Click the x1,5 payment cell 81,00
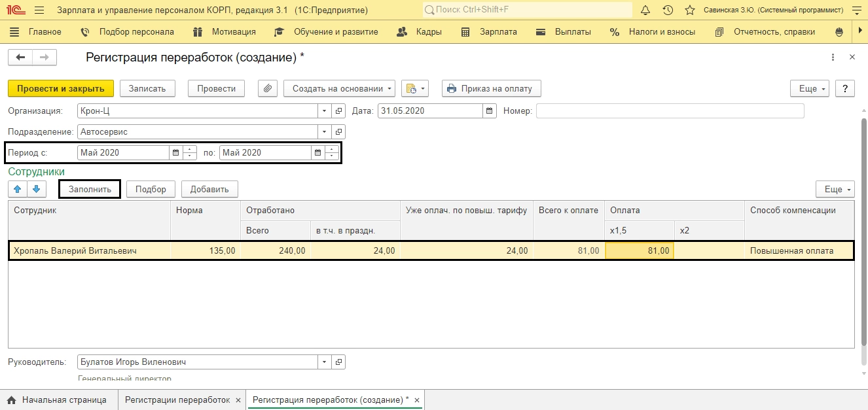Viewport: 868px width, 410px height. 640,251
